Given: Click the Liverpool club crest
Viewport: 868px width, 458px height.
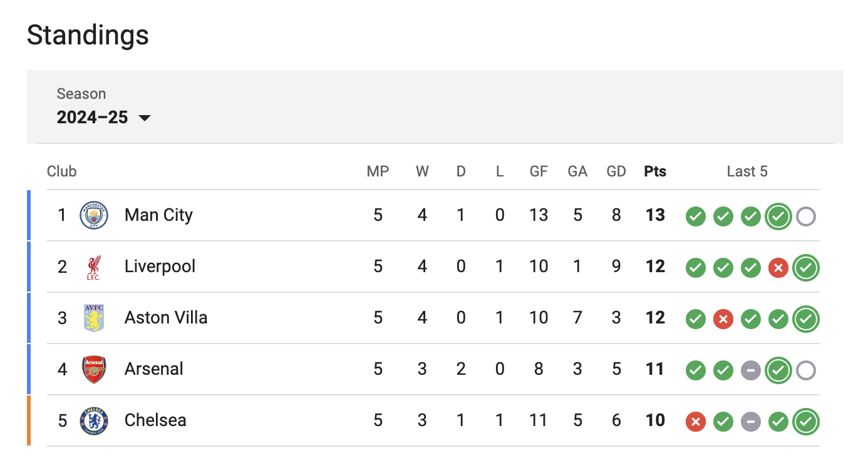Looking at the screenshot, I should coord(94,267).
